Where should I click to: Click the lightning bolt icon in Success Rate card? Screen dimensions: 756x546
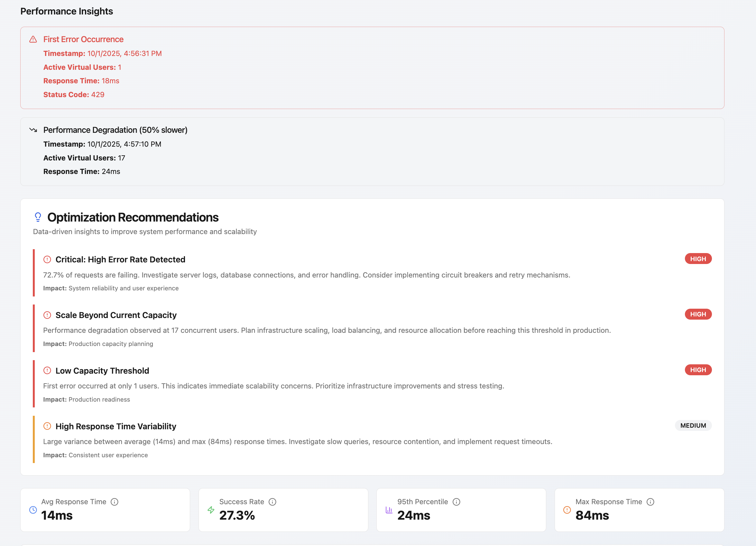211,510
